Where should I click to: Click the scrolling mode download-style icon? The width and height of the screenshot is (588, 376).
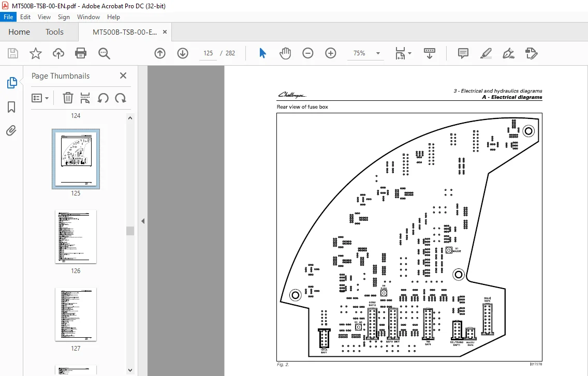pyautogui.click(x=430, y=53)
